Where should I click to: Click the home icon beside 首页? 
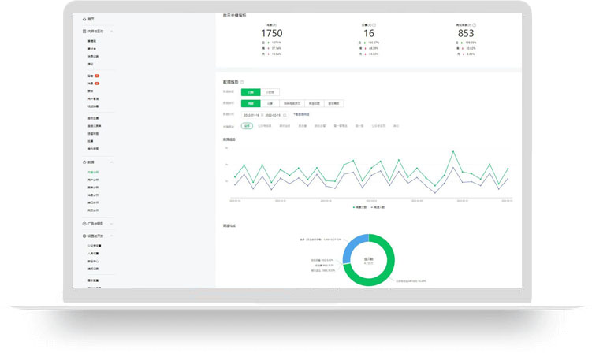(84, 19)
